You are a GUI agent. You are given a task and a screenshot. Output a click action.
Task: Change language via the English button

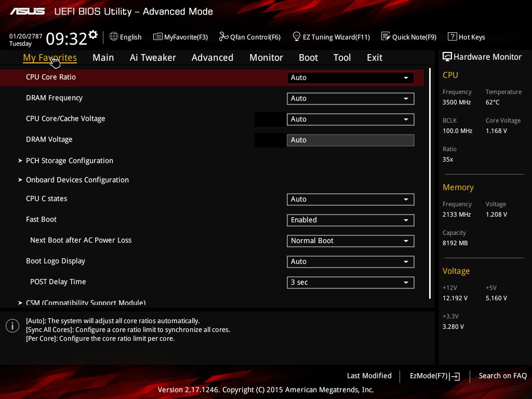point(126,37)
